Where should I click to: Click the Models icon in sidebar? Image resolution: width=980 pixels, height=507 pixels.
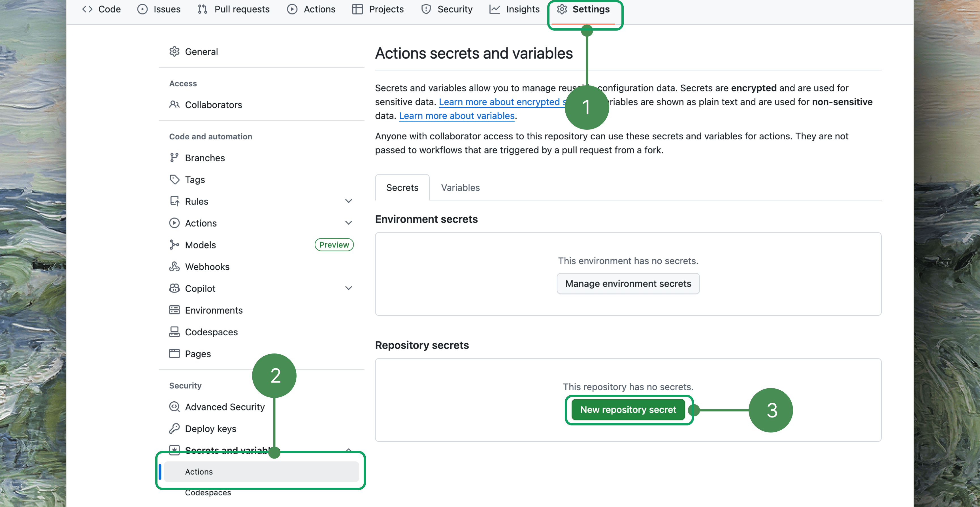(x=174, y=245)
